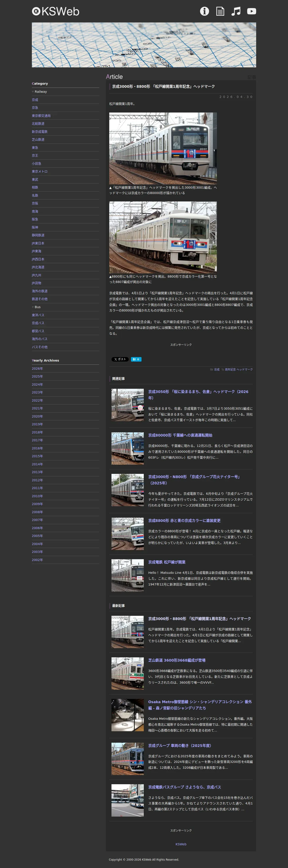Screen dimensions: 288x868
Task: Open the JR東日本 category
Action: click(x=38, y=243)
